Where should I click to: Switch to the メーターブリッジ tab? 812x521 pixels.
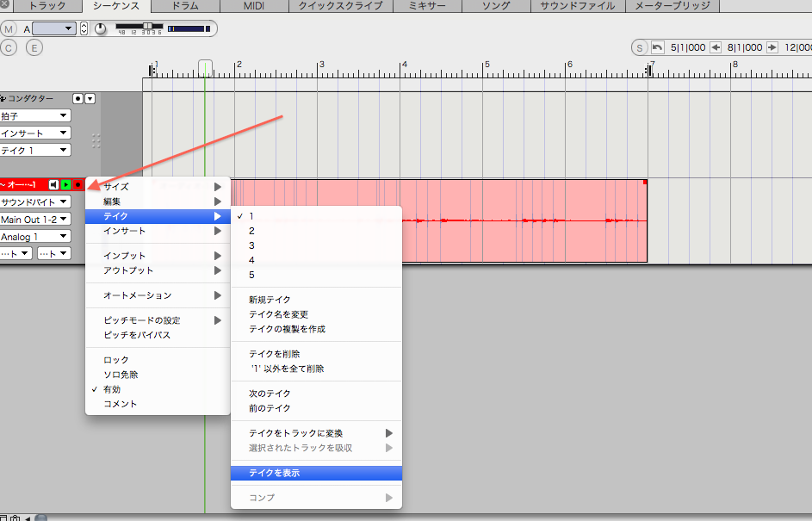673,6
